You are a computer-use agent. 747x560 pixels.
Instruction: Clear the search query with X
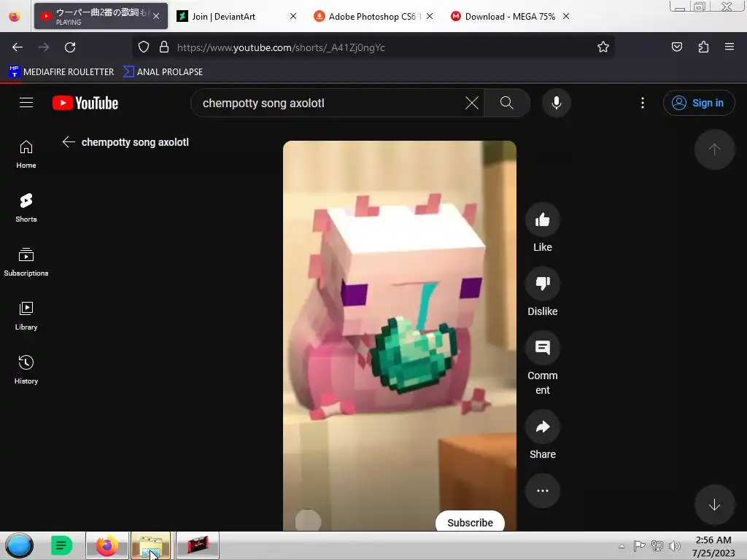pyautogui.click(x=472, y=103)
